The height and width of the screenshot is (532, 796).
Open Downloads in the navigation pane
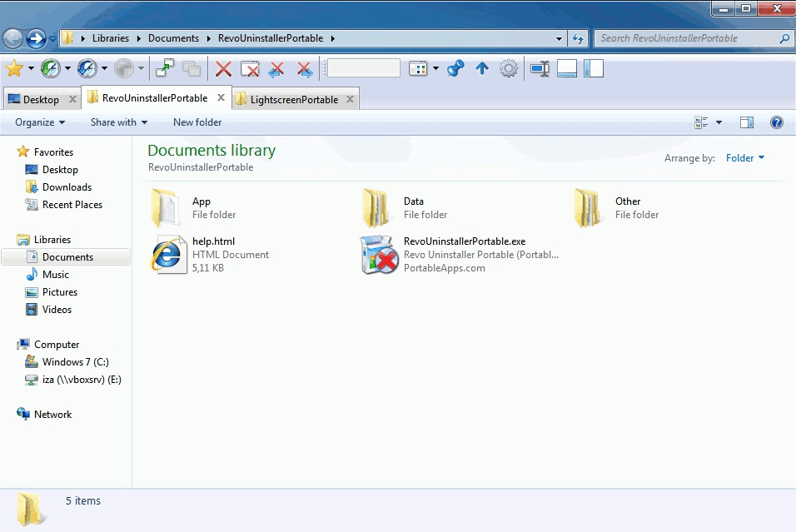(x=67, y=186)
